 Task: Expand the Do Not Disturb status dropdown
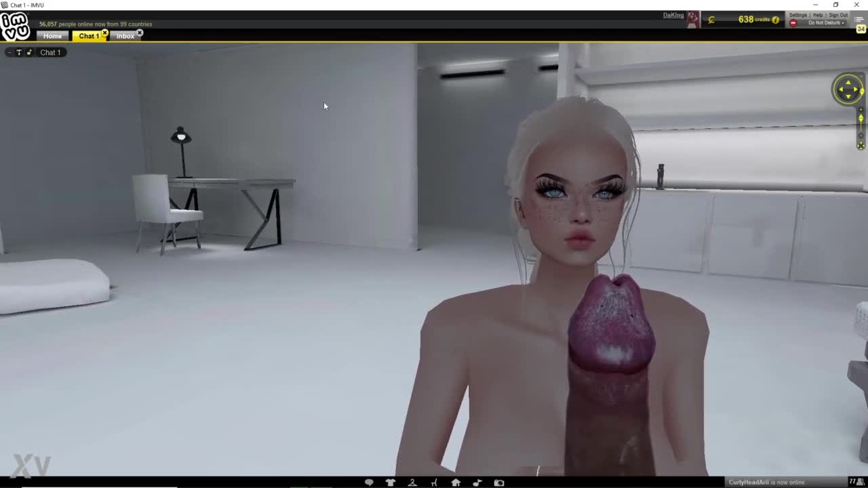(x=825, y=23)
